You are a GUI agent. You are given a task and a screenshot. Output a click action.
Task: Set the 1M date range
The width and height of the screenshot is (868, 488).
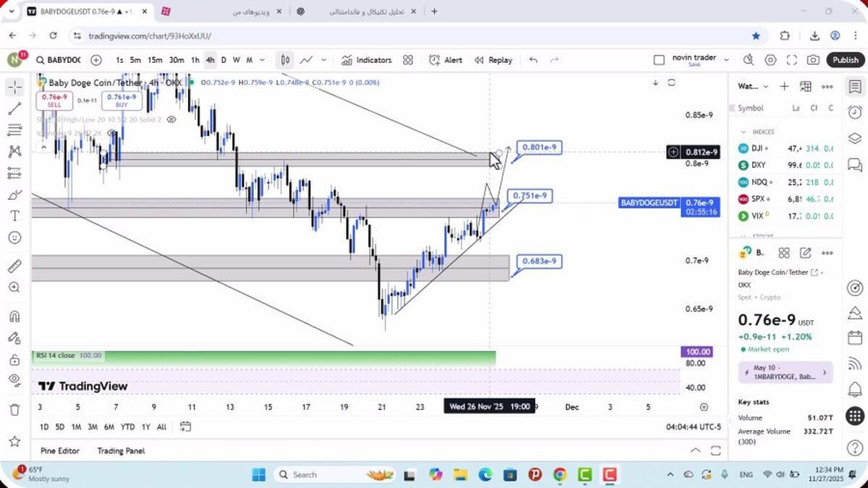click(76, 427)
